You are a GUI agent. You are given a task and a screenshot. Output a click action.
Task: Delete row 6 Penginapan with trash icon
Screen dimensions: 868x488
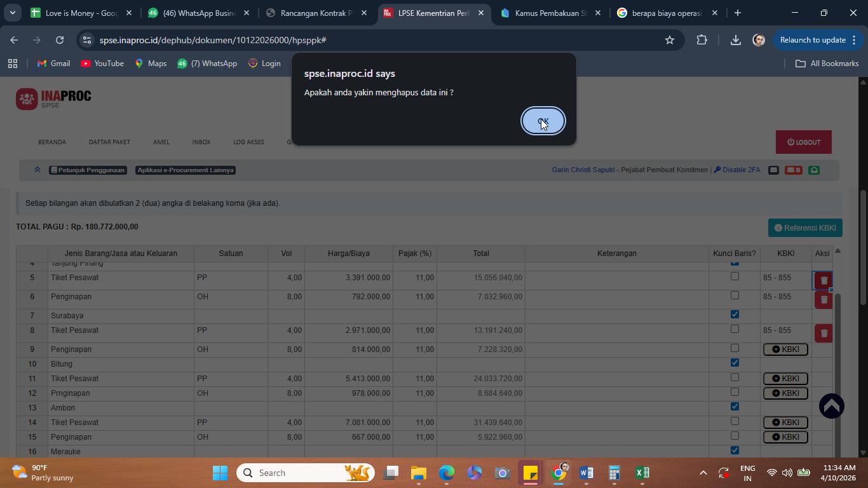tap(824, 299)
